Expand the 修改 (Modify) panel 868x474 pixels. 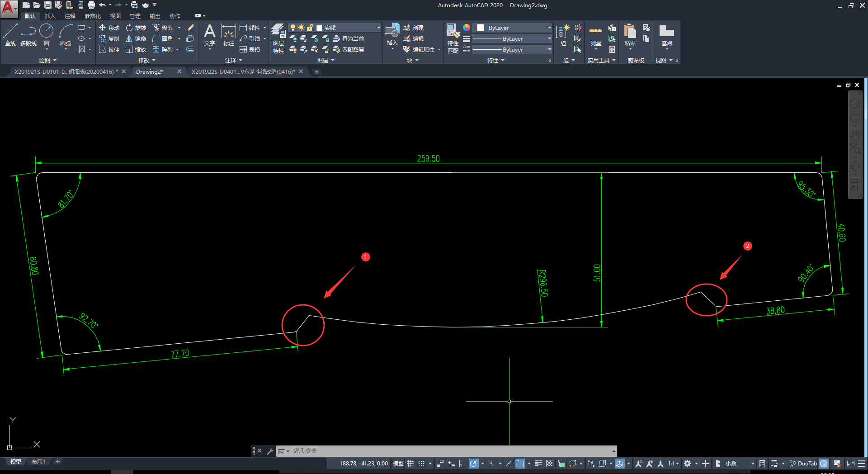pos(146,60)
